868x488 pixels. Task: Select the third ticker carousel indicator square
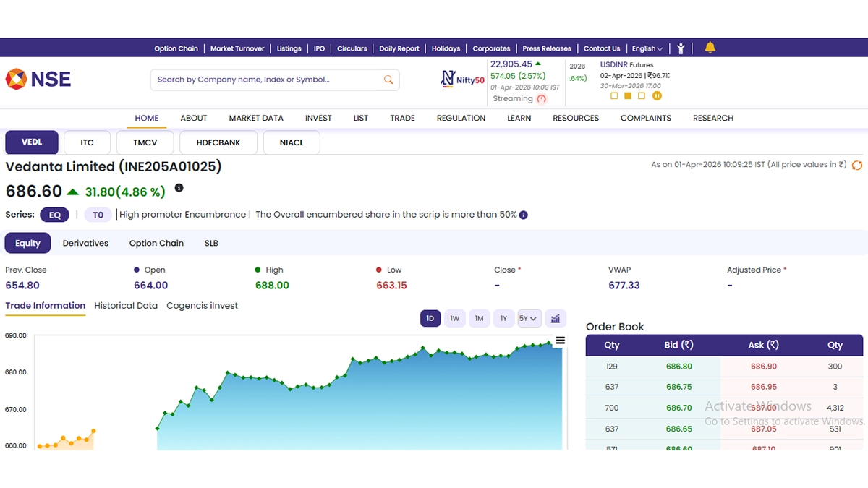pos(642,95)
